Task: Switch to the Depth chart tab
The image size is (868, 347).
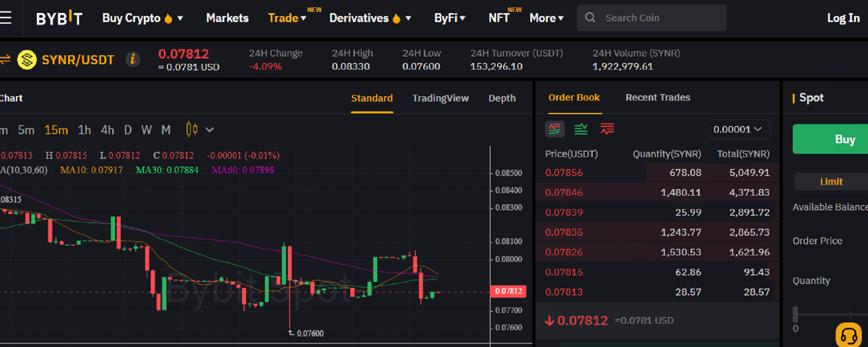Action: click(502, 98)
